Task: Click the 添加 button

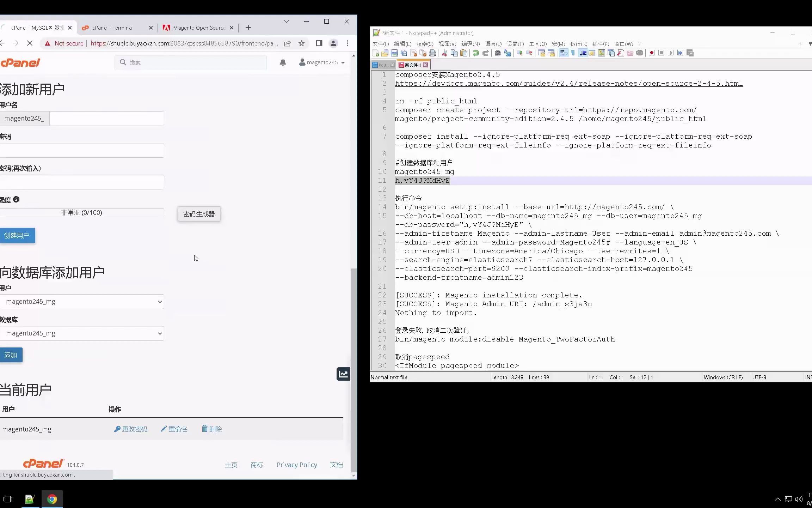Action: coord(11,355)
